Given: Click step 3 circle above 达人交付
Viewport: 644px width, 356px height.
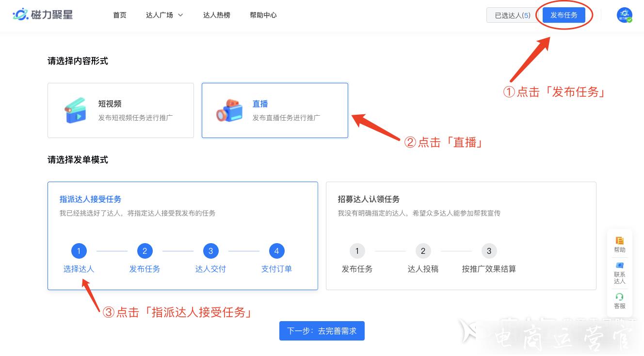Looking at the screenshot, I should pyautogui.click(x=210, y=251).
